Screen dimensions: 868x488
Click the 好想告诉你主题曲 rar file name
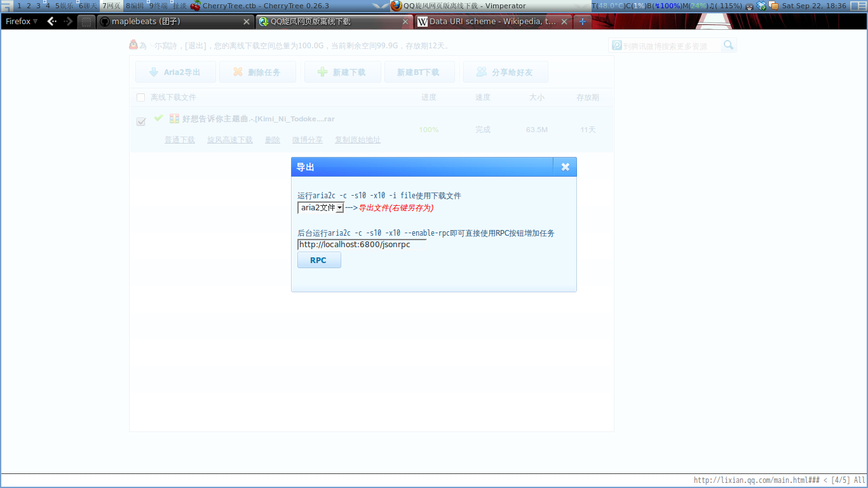click(x=259, y=119)
